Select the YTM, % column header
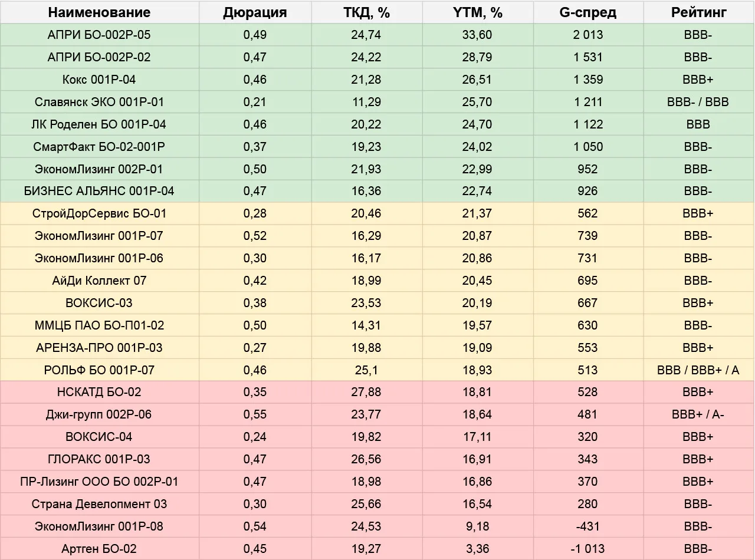 click(477, 12)
